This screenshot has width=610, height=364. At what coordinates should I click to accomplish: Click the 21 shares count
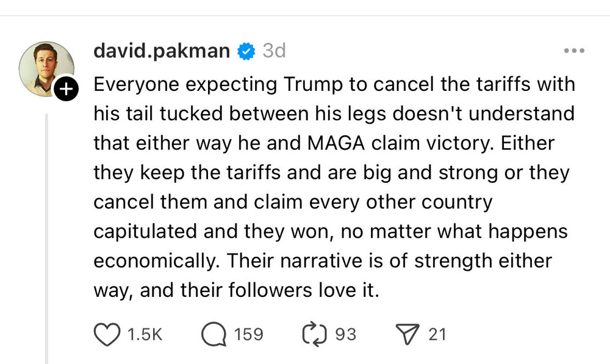pyautogui.click(x=437, y=334)
